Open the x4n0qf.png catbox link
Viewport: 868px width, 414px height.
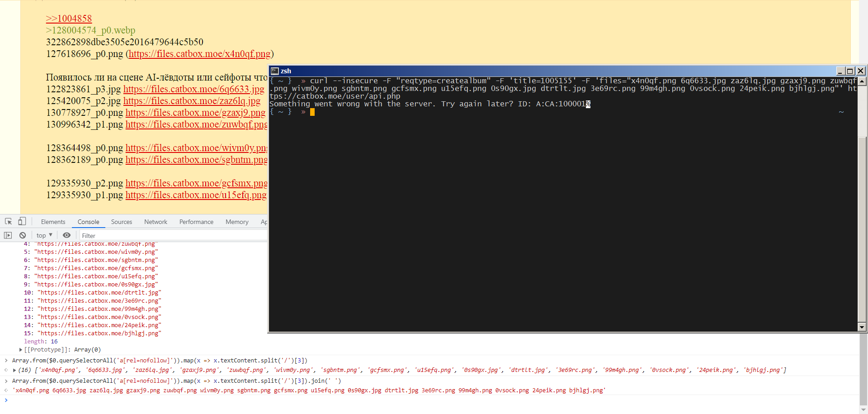199,54
